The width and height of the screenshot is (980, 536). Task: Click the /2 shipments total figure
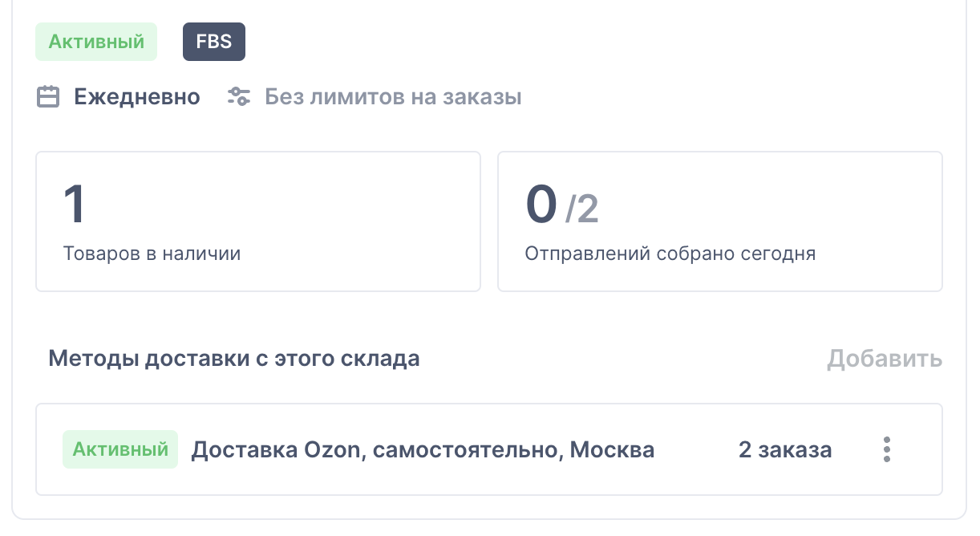point(582,209)
